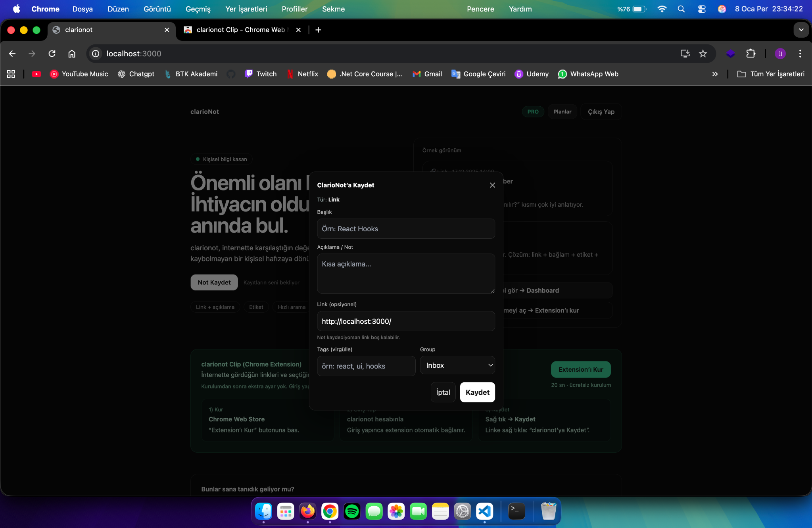Image resolution: width=812 pixels, height=528 pixels.
Task: Open the Visual Studio Code Dock icon
Action: [484, 511]
